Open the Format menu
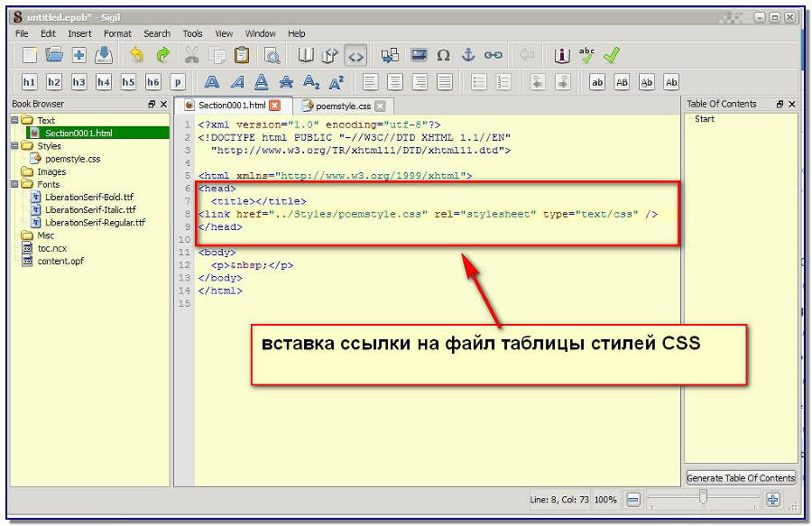812x526 pixels. [117, 33]
